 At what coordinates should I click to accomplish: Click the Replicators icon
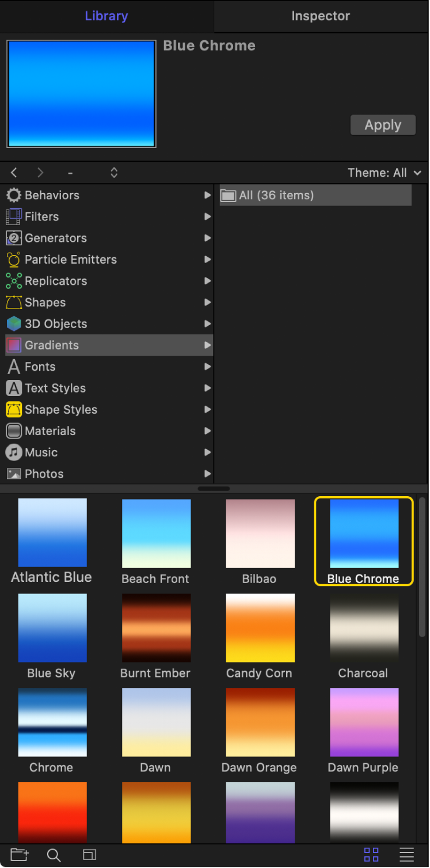[x=14, y=281]
